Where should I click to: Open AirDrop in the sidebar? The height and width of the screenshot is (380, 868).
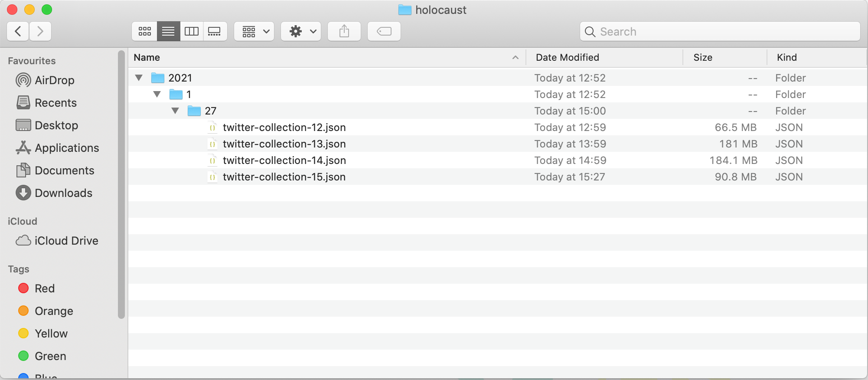tap(45, 80)
